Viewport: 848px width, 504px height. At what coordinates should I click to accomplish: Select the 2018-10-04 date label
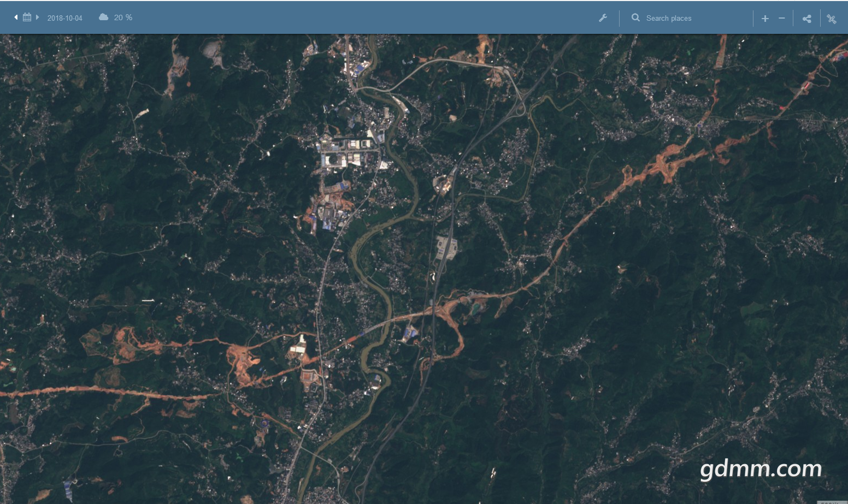pos(64,18)
